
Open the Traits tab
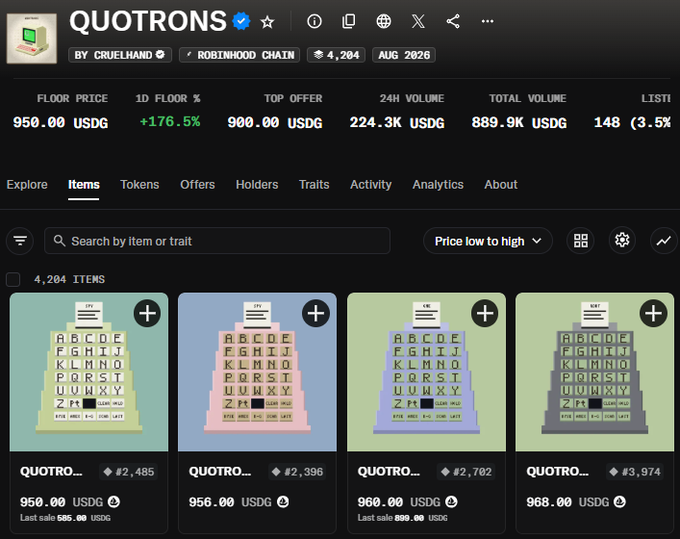point(314,185)
